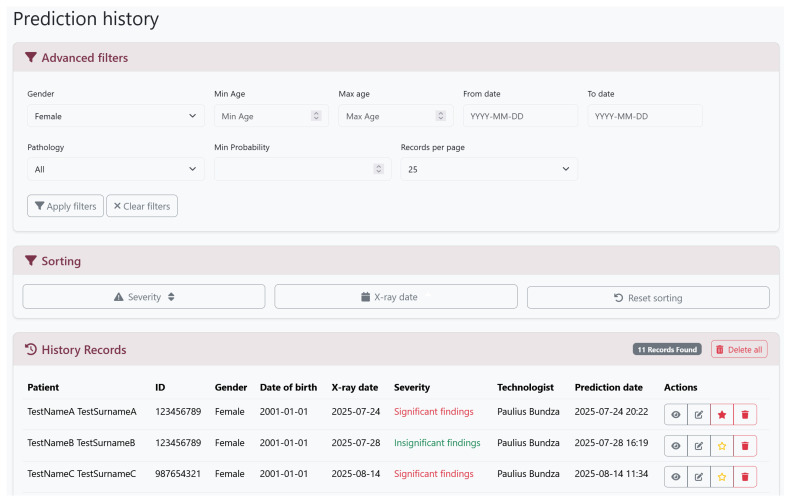Expand the Records per page dropdown
The image size is (788, 501).
489,169
